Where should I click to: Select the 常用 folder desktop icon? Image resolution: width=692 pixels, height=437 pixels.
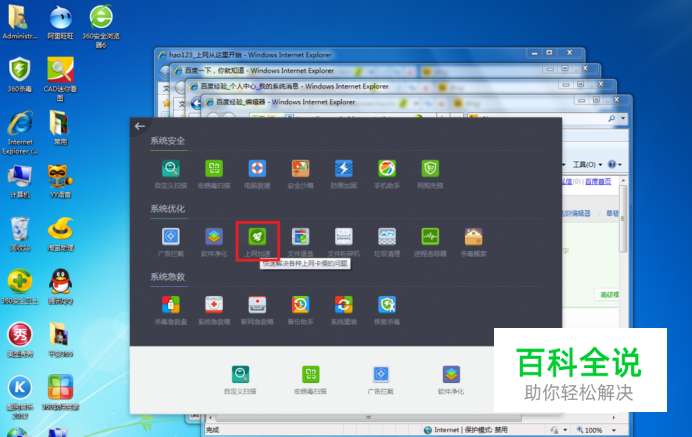pos(60,128)
